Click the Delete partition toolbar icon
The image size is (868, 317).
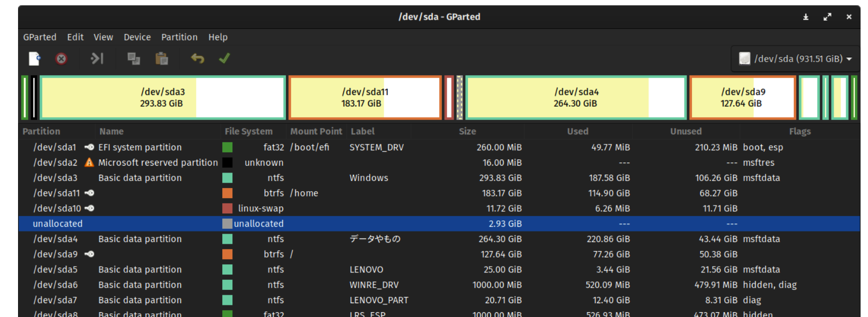62,58
